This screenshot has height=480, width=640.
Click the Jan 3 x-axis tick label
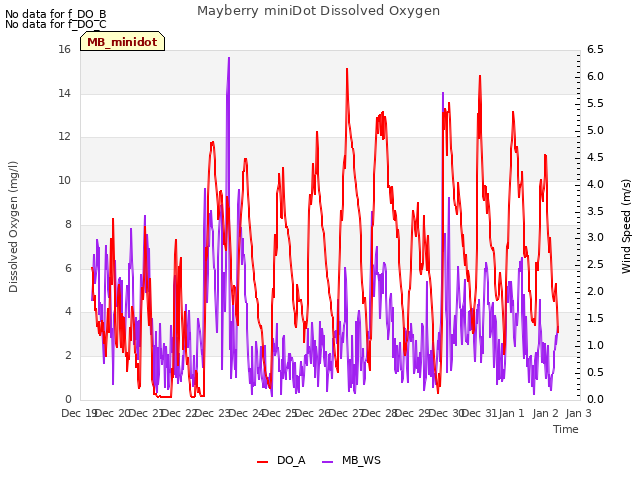[578, 413]
